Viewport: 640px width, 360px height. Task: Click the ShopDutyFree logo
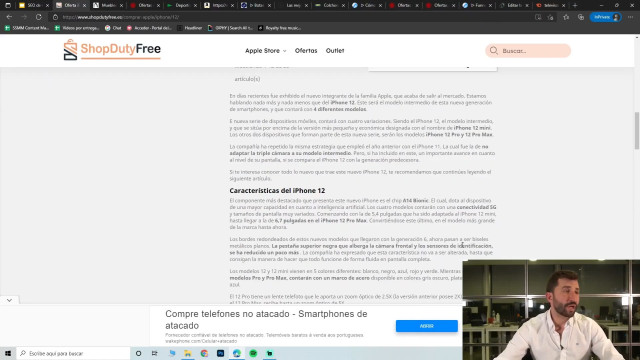coord(112,50)
